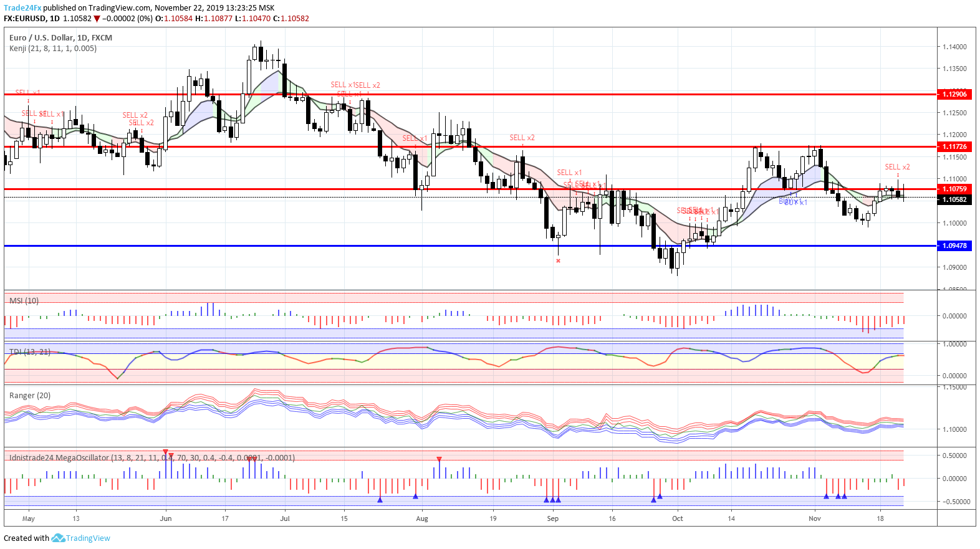Screen dimensions: 980x549
Task: Click the MSI (10) indicator label
Action: point(24,301)
